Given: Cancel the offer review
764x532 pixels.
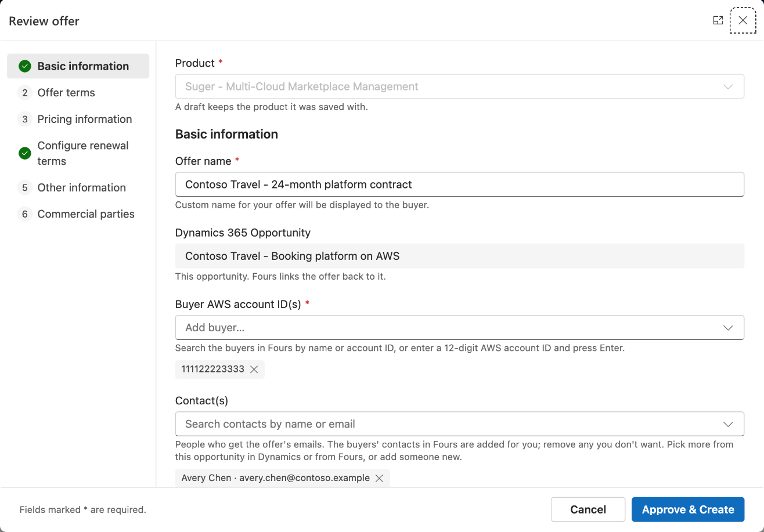Looking at the screenshot, I should 588,509.
